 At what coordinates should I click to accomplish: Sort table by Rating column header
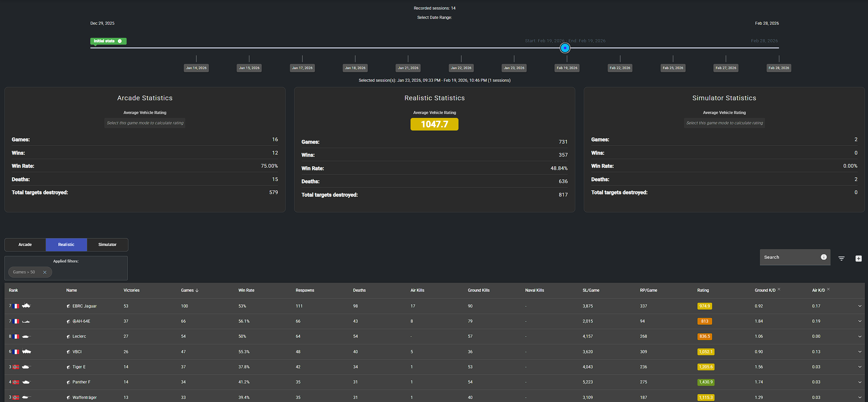click(x=703, y=290)
